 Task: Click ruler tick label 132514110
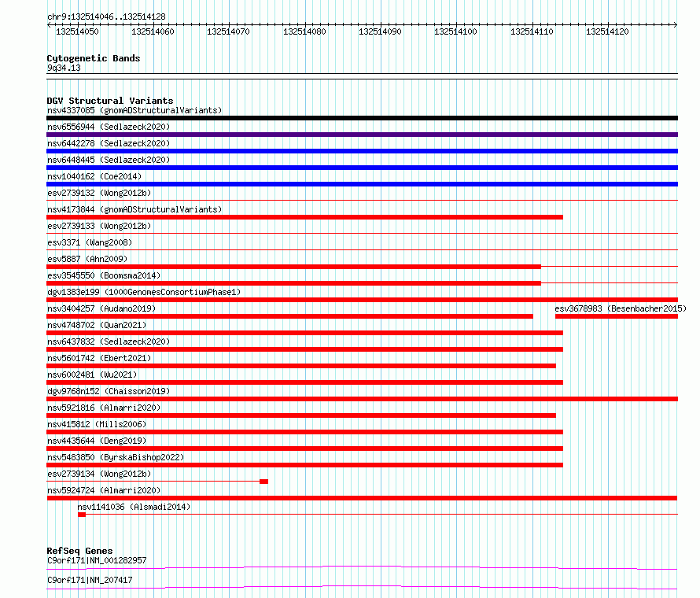pyautogui.click(x=532, y=31)
